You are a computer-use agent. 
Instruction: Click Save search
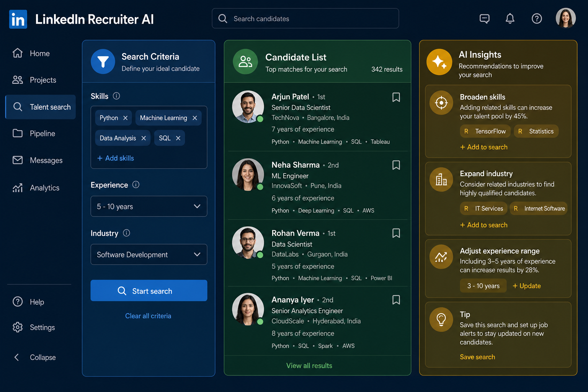[x=477, y=357]
